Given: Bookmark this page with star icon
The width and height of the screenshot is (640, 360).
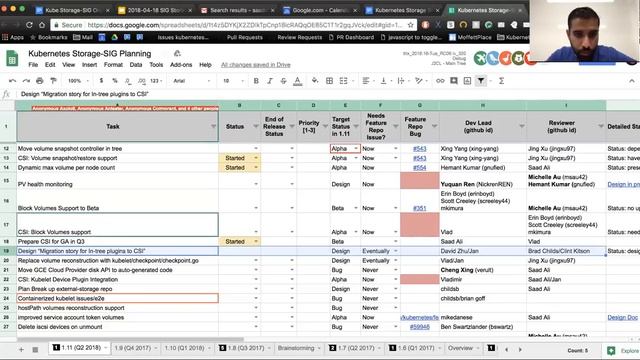Looking at the screenshot, I should coord(411,25).
